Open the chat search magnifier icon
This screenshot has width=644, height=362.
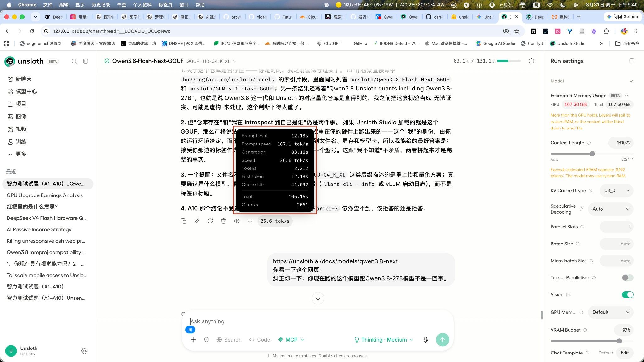(74, 61)
